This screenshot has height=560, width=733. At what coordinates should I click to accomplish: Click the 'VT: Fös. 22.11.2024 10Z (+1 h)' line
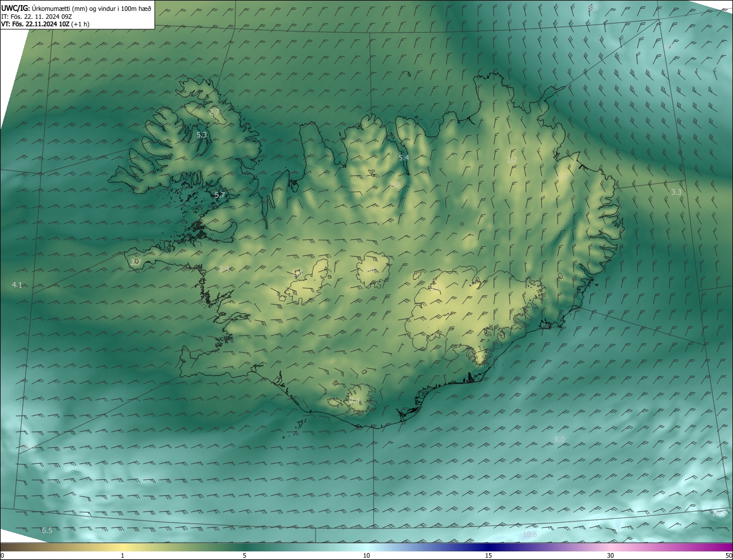45,24
